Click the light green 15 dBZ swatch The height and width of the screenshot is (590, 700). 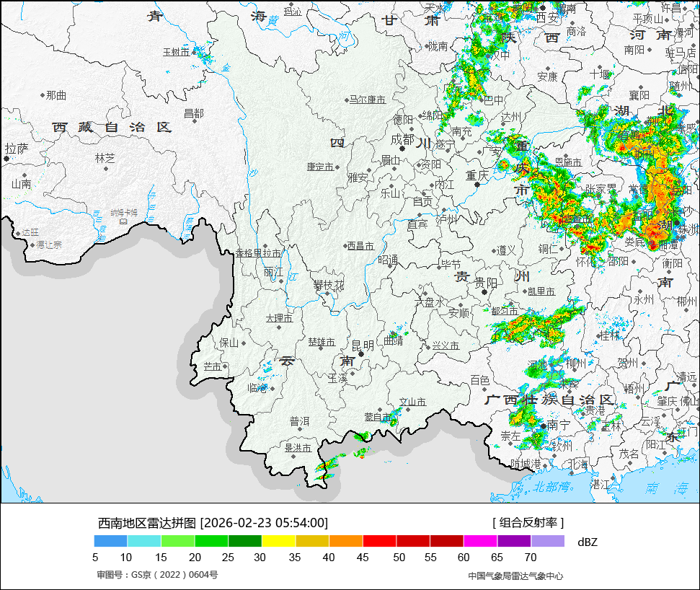click(177, 542)
